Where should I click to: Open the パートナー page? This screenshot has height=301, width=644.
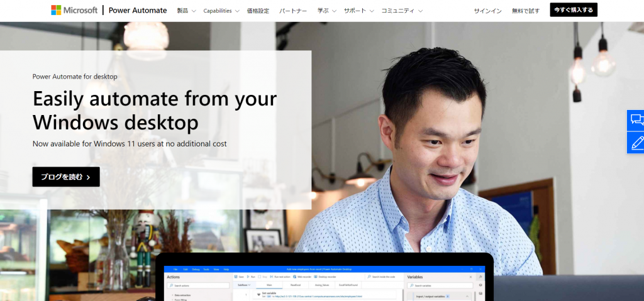[293, 11]
